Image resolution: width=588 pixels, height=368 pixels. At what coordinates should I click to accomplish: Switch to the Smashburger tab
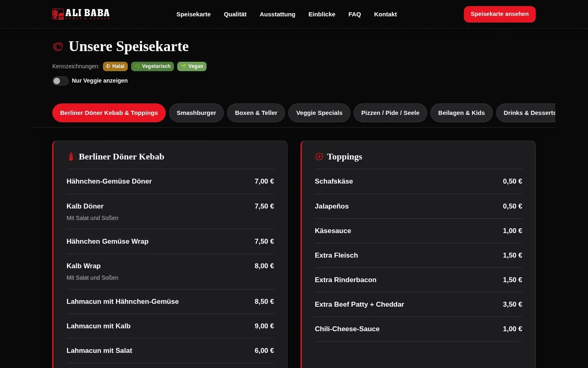pyautogui.click(x=196, y=113)
